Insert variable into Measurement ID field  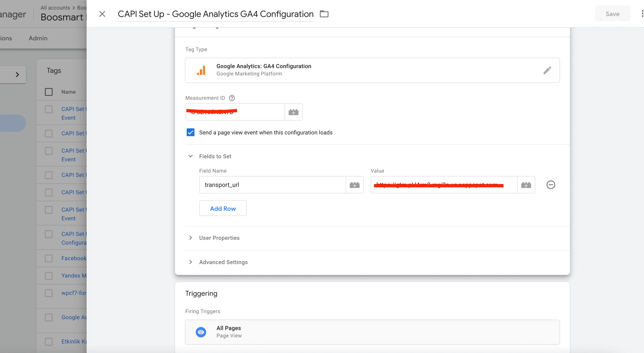pyautogui.click(x=293, y=112)
